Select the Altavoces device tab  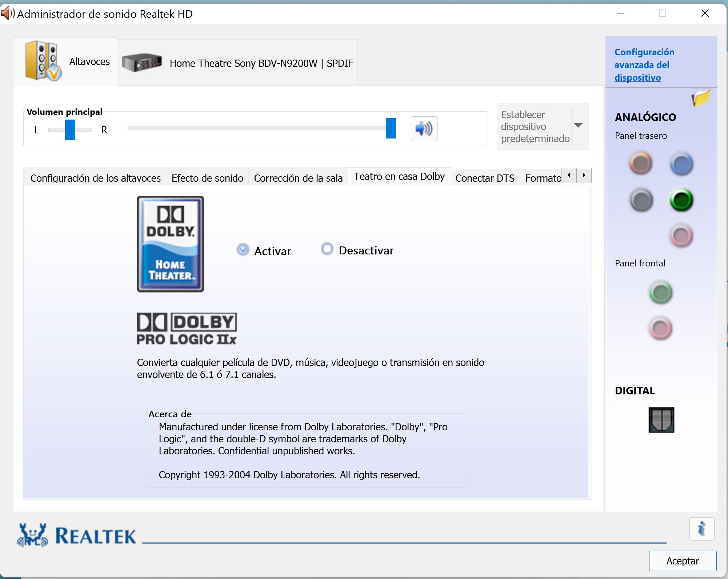point(65,62)
